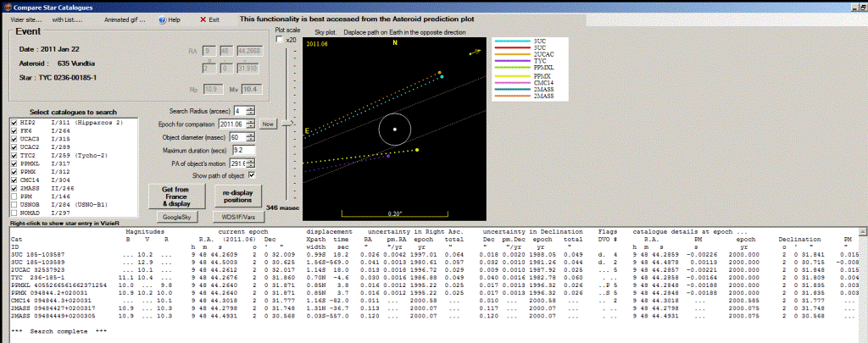Image resolution: width=868 pixels, height=343 pixels.
Task: Click the Epoch for comparison spinner arrows
Action: pyautogui.click(x=251, y=124)
